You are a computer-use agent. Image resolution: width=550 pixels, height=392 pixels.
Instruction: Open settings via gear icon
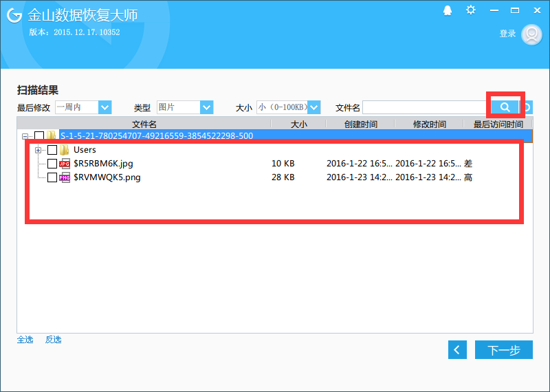click(471, 10)
